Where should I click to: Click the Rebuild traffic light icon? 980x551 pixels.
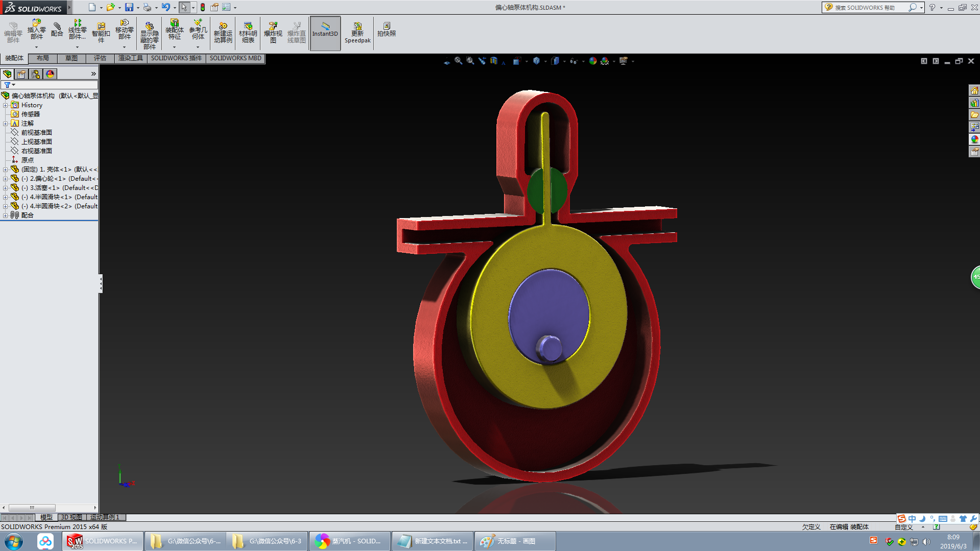[x=203, y=7]
